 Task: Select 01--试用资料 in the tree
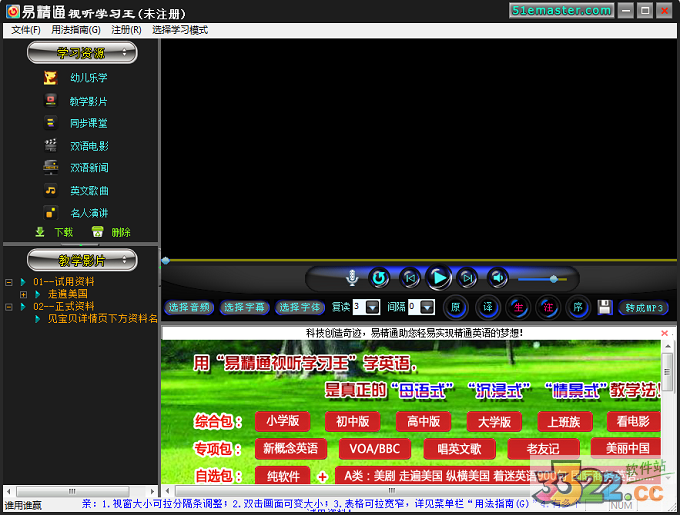(x=64, y=282)
